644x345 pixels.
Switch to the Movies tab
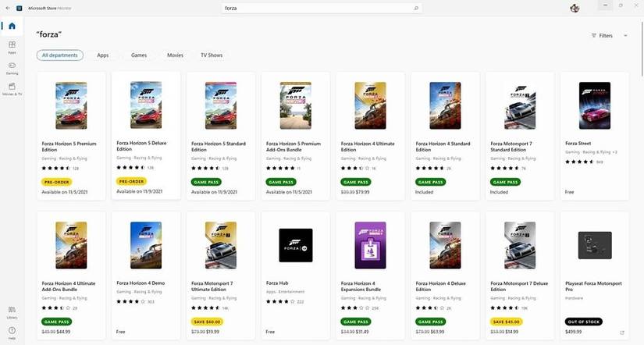coord(175,55)
